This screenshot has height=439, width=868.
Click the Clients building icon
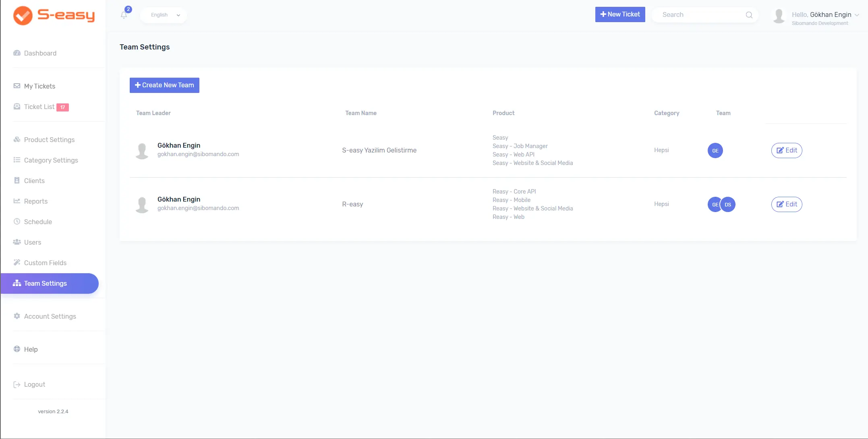[x=17, y=180]
